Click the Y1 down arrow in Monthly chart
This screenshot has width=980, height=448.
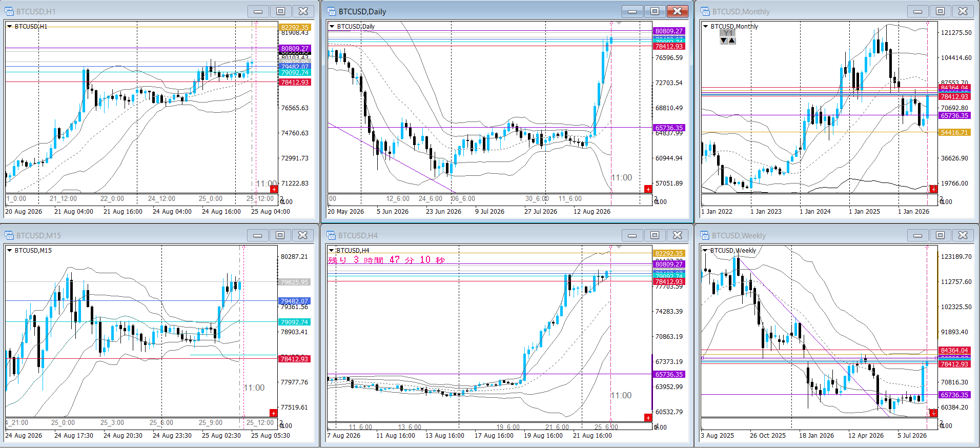(x=724, y=40)
